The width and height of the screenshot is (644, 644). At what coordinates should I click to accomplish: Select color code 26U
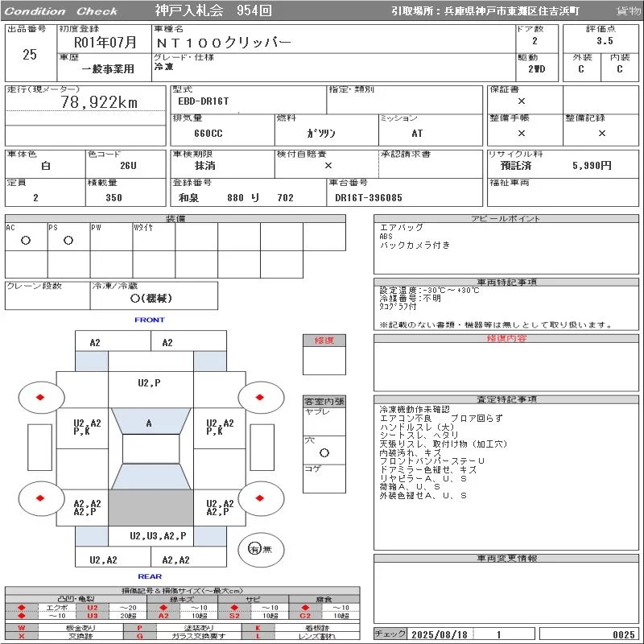pyautogui.click(x=128, y=166)
